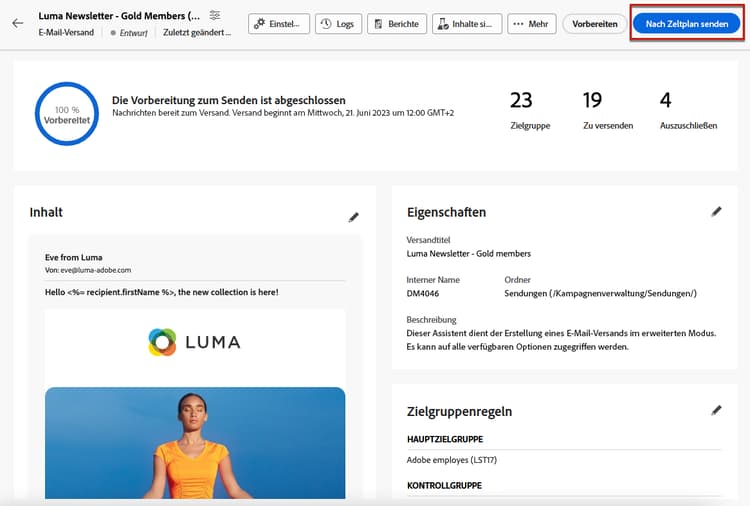This screenshot has height=506, width=750.
Task: Click the email subject line 'Hello <%= recipient.firstName %>'
Action: tap(162, 292)
